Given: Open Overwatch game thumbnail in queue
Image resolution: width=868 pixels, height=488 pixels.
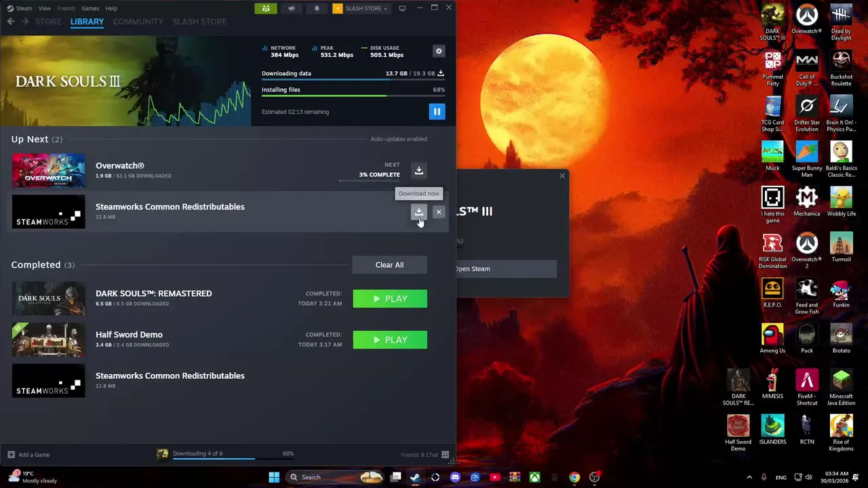Looking at the screenshot, I should pyautogui.click(x=49, y=171).
